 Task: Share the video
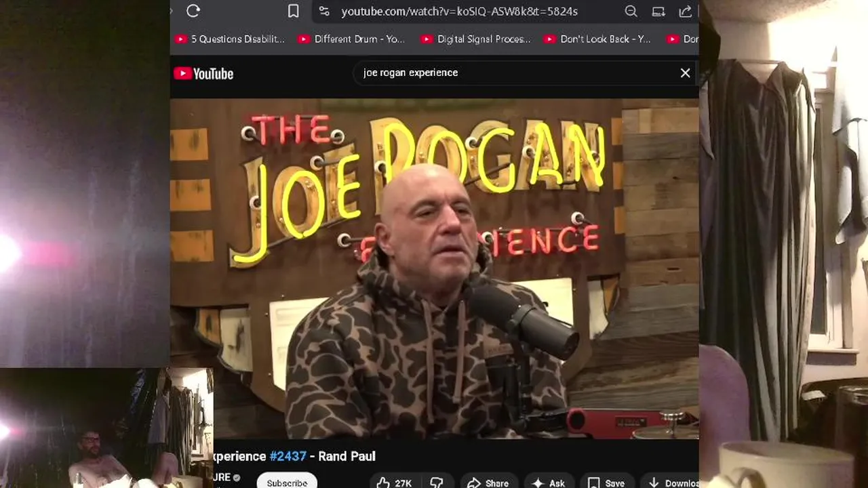488,483
